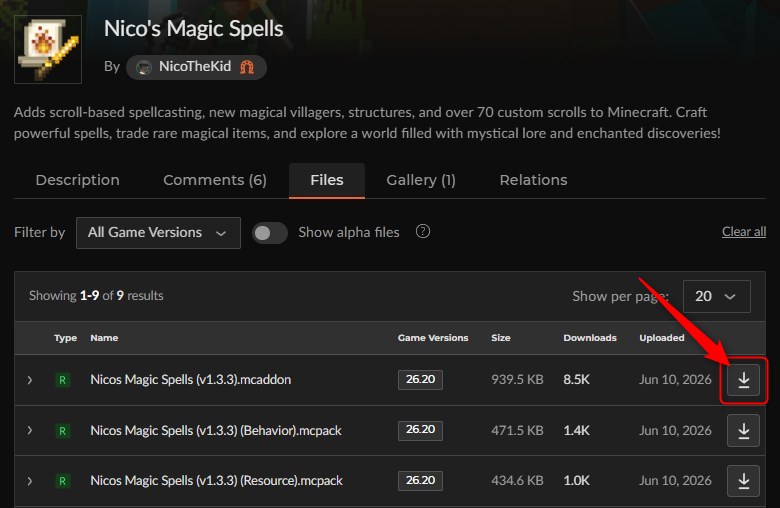780x508 pixels.
Task: Click the 434.6 KB size value
Action: (517, 481)
